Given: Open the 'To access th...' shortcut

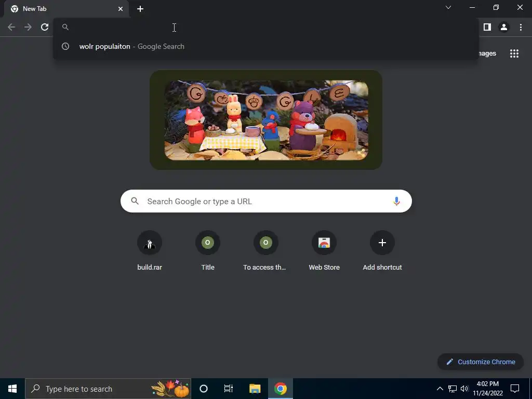Looking at the screenshot, I should [x=265, y=251].
